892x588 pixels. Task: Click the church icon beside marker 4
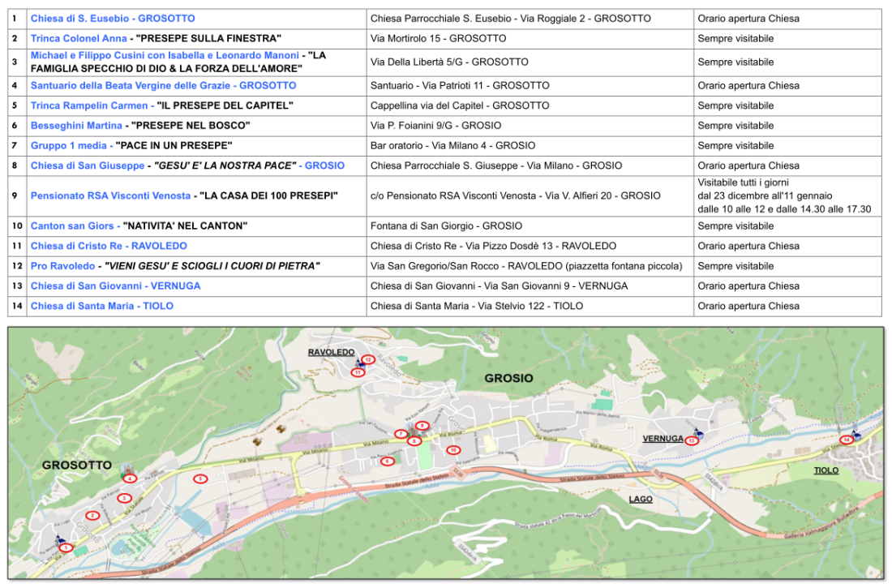[x=127, y=469]
